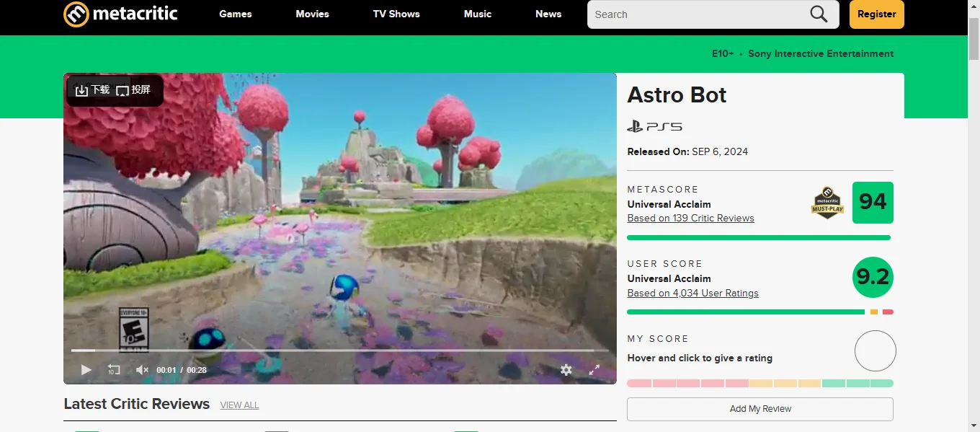This screenshot has width=980, height=432.
Task: Click the 94 Metascore box
Action: [x=873, y=203]
